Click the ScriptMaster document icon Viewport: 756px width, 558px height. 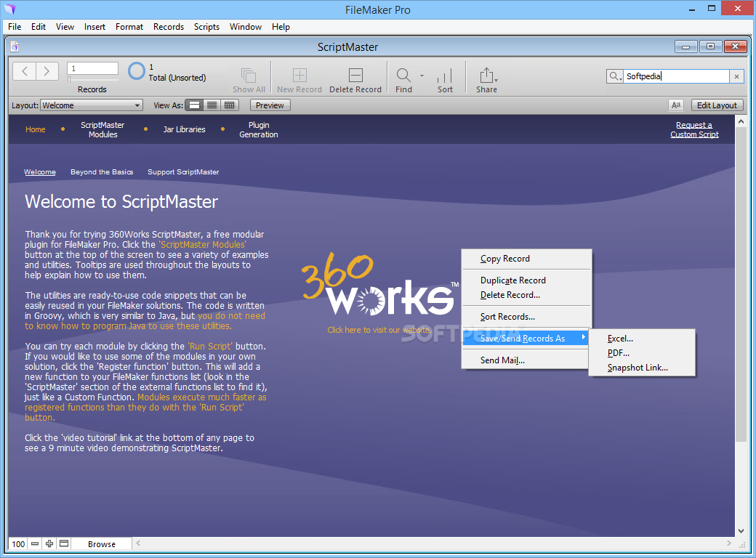[x=15, y=46]
